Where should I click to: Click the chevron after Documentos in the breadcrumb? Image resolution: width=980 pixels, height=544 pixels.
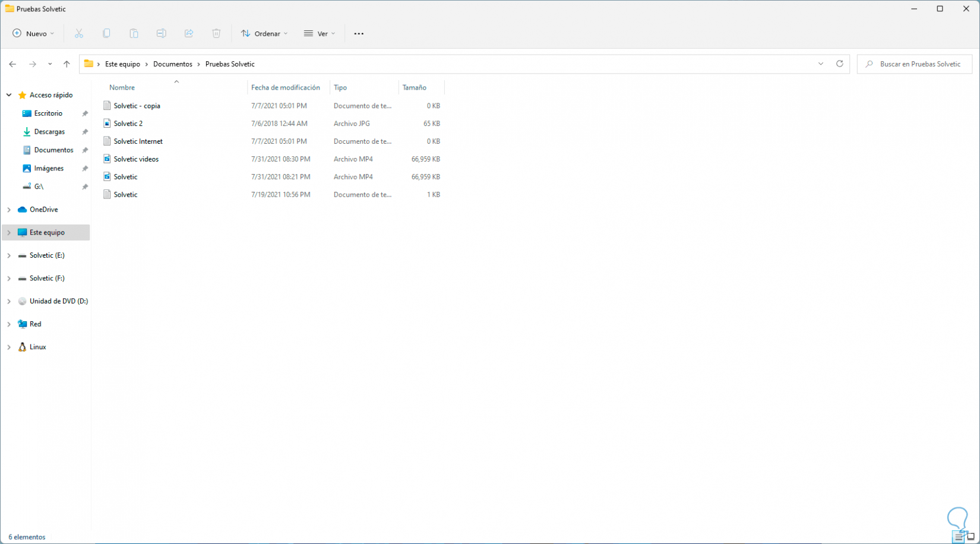point(199,64)
